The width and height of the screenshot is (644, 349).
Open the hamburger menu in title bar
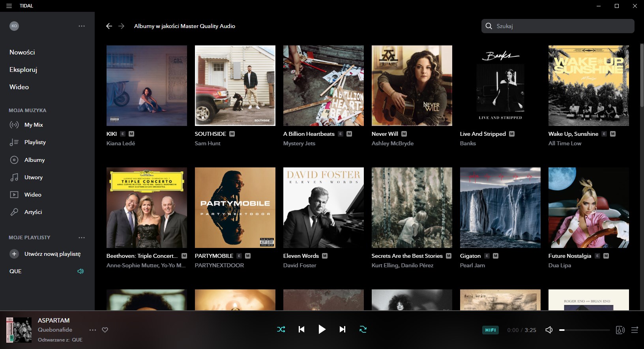[x=9, y=6]
